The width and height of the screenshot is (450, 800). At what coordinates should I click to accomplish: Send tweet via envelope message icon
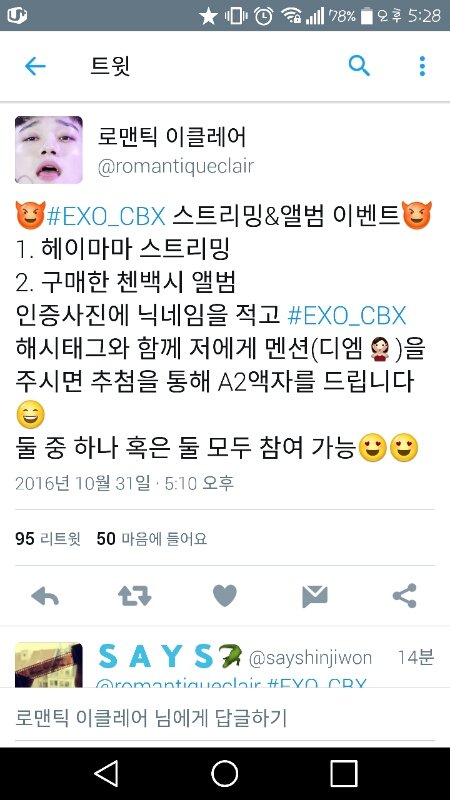[315, 596]
